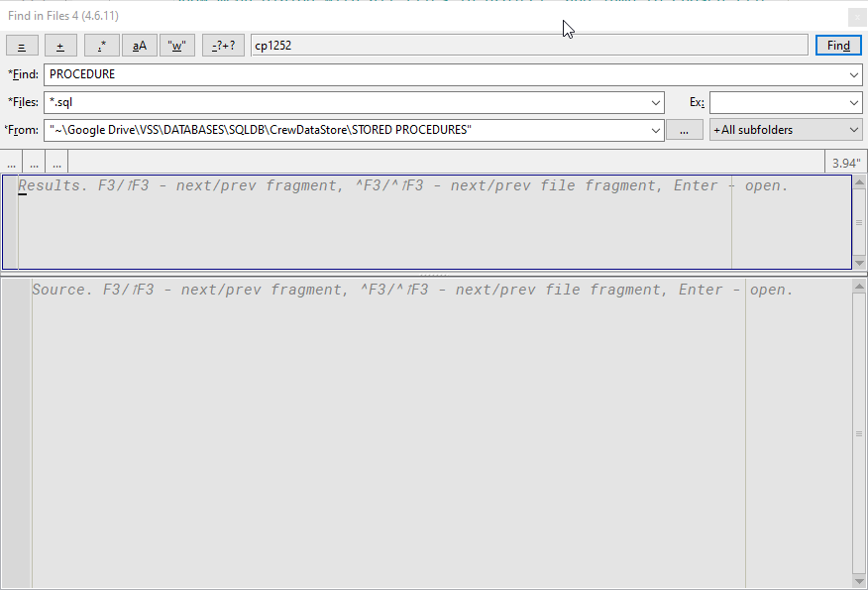The height and width of the screenshot is (590, 868).
Task: Click the first "..." options icon above results
Action: coord(10,162)
